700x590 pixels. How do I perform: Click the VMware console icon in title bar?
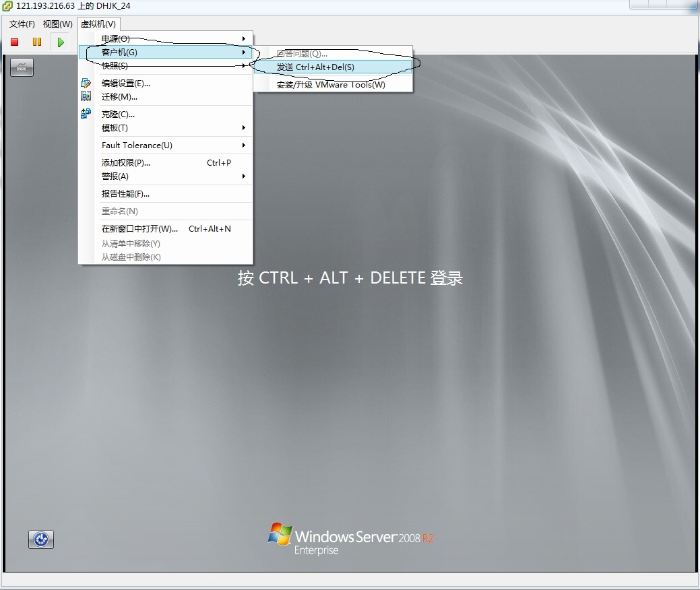coord(7,6)
